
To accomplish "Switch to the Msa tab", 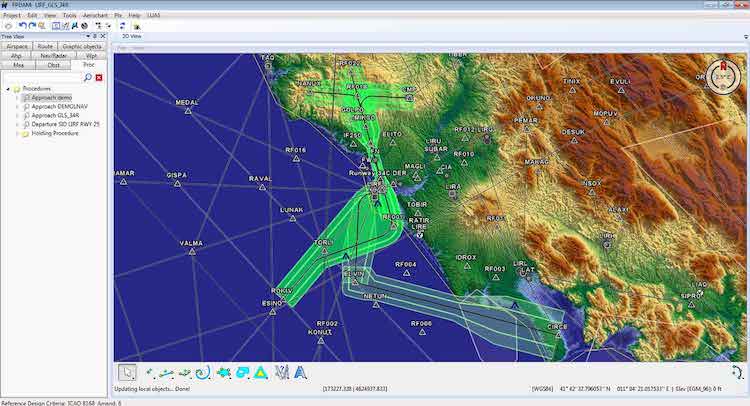I will [x=18, y=65].
